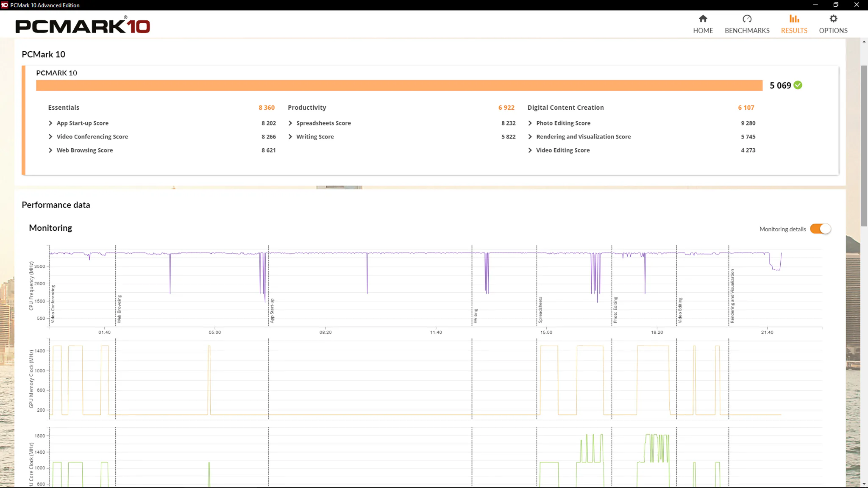Click the Productivity heading
Screen dimensions: 868x488
(x=307, y=108)
